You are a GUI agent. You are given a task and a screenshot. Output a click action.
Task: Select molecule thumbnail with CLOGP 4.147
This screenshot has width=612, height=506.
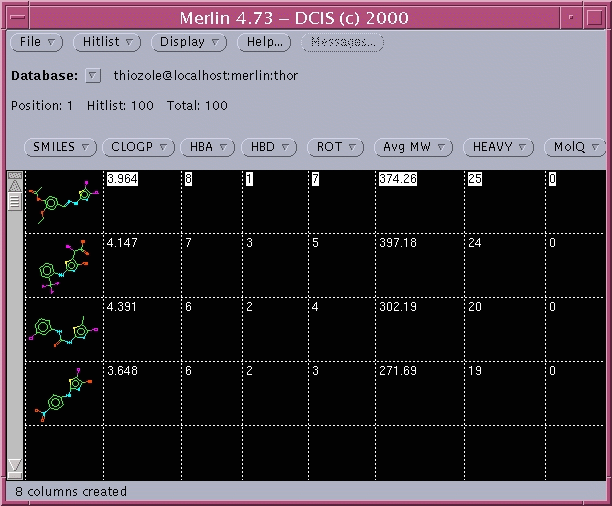(x=64, y=266)
